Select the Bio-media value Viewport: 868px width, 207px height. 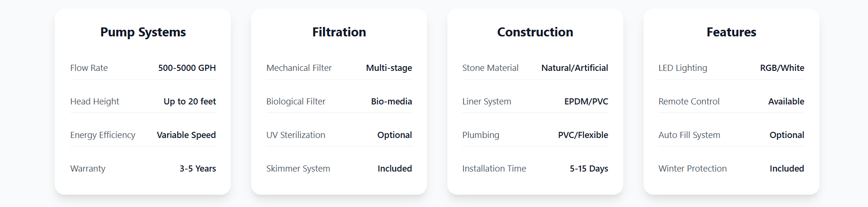pos(391,102)
